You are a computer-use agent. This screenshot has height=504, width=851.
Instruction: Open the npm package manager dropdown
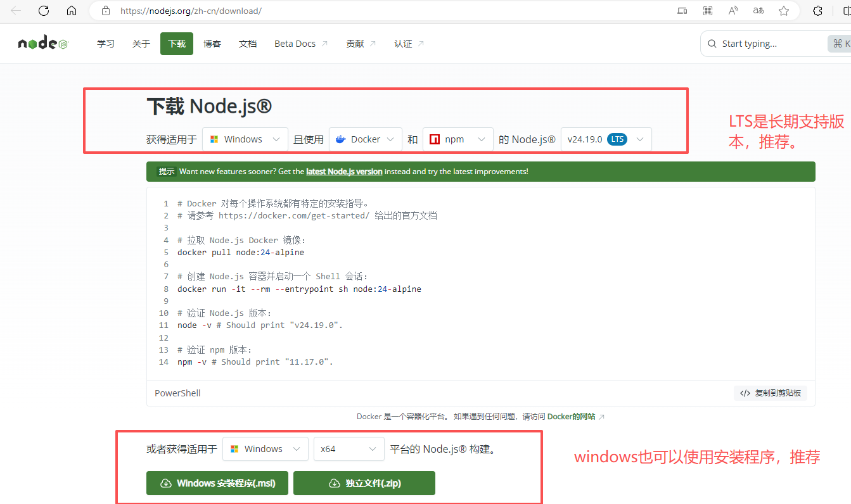pyautogui.click(x=458, y=139)
